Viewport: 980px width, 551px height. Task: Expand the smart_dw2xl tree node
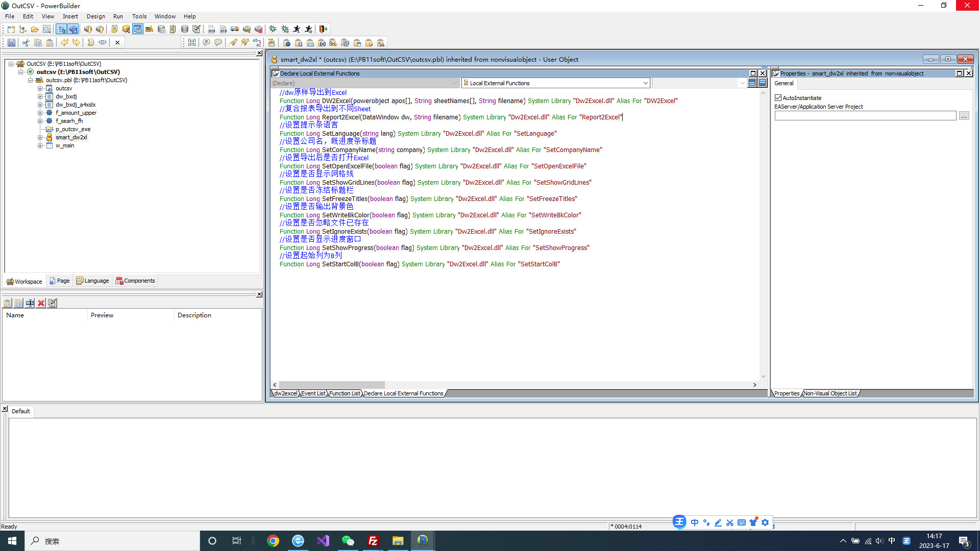point(40,137)
